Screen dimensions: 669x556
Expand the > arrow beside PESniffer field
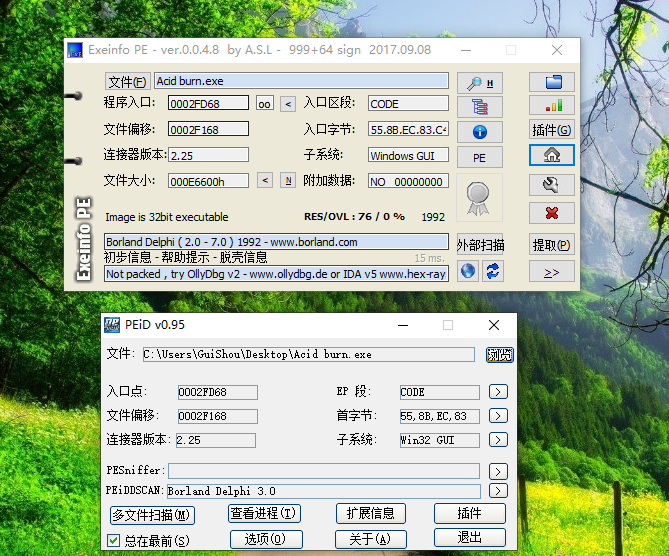tap(498, 471)
